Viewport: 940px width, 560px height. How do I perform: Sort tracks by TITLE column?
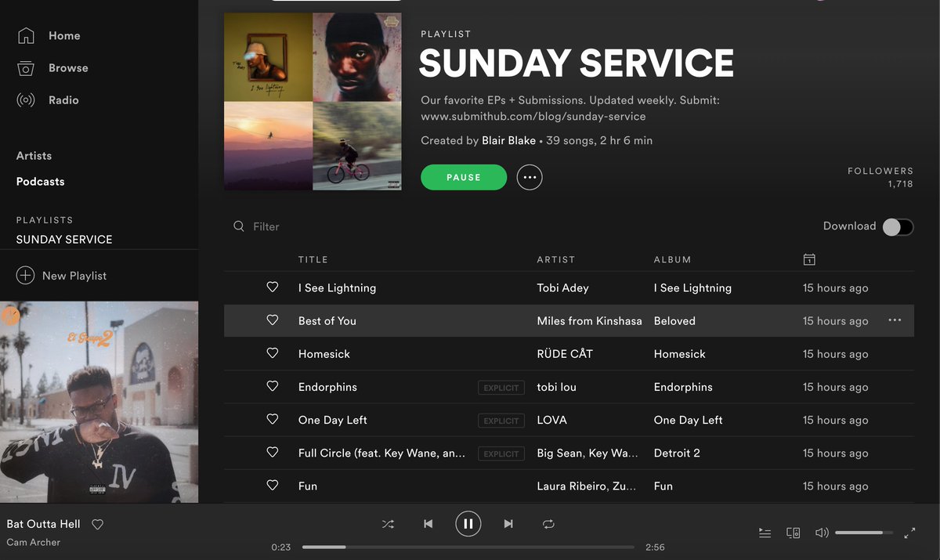point(313,259)
